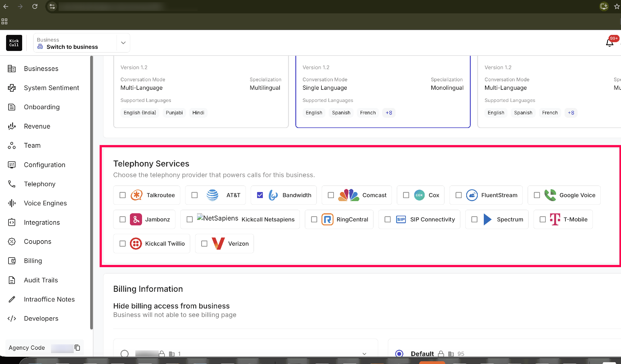Check the Google Voice checkbox

537,195
